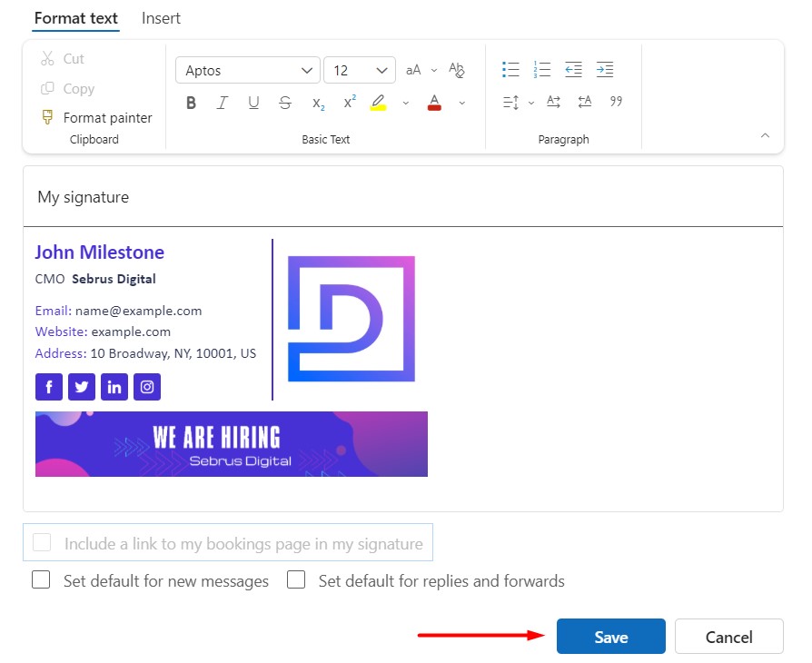Collapse the ribbon with the chevron
812x663 pixels.
(x=765, y=135)
